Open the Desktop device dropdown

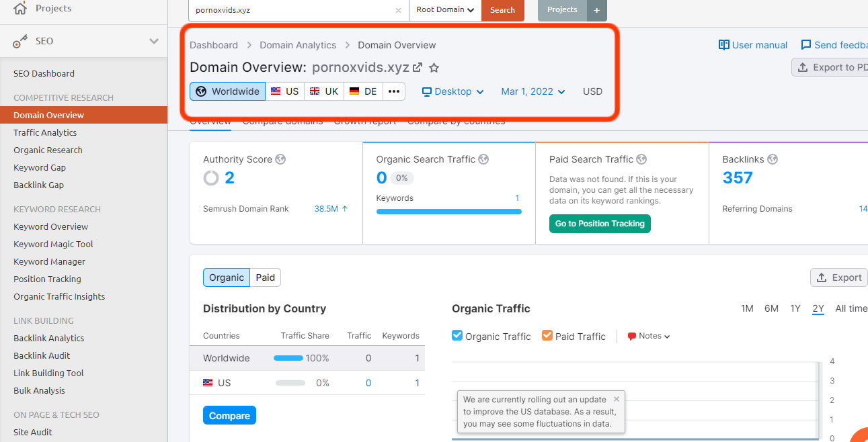452,91
